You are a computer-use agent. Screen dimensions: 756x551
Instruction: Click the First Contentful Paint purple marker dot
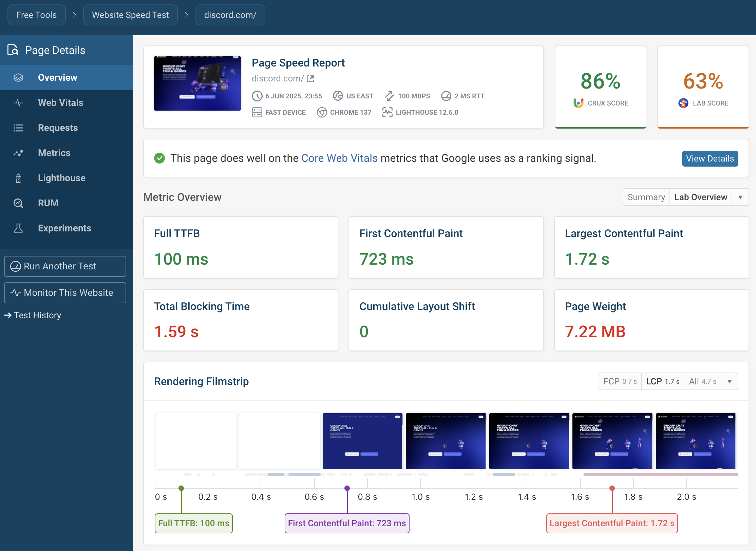tap(347, 488)
